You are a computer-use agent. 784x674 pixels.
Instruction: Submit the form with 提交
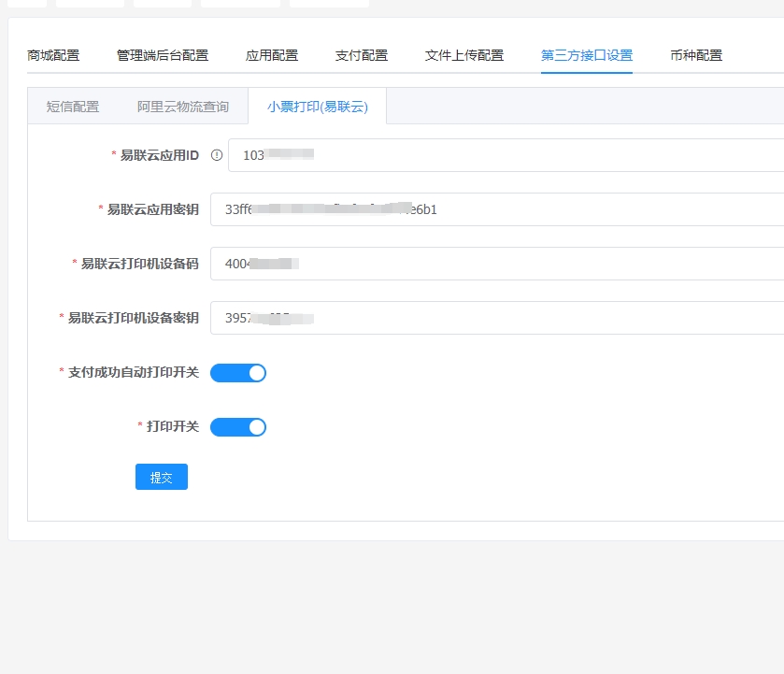(162, 477)
